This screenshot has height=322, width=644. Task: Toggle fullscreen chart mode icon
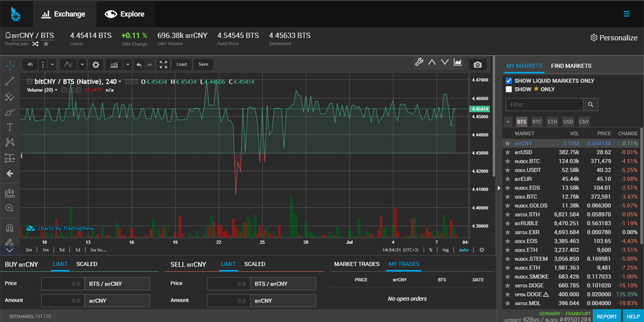point(163,65)
